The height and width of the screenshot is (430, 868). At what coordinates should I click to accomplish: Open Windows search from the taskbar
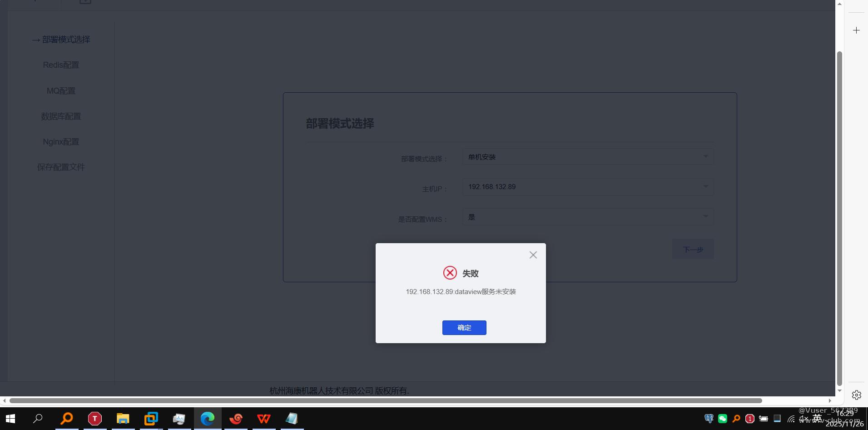tap(38, 419)
